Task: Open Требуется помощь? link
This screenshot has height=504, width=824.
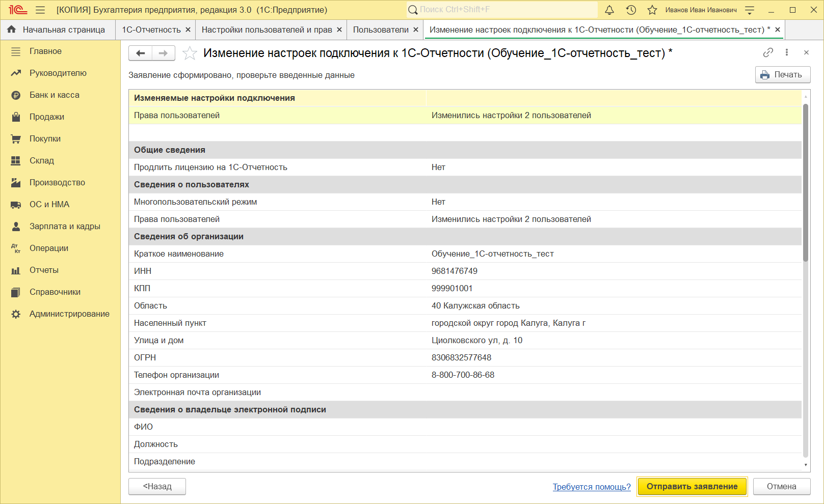Action: 592,487
